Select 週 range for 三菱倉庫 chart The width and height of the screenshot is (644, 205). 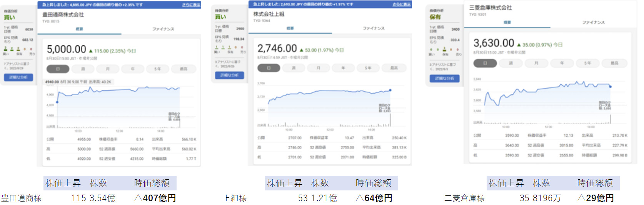pos(511,63)
